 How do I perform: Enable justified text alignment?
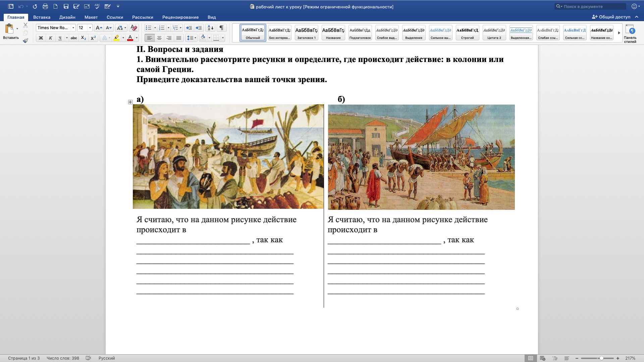tap(179, 38)
